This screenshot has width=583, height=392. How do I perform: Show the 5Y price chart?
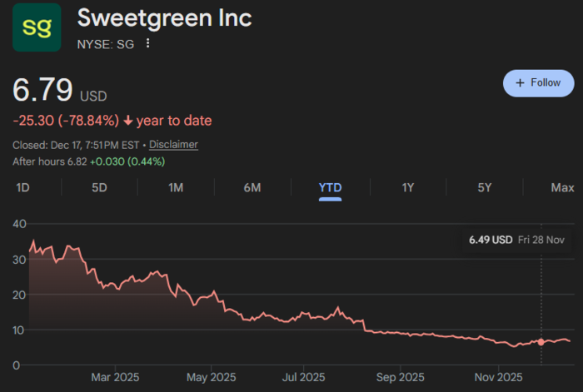tap(485, 187)
